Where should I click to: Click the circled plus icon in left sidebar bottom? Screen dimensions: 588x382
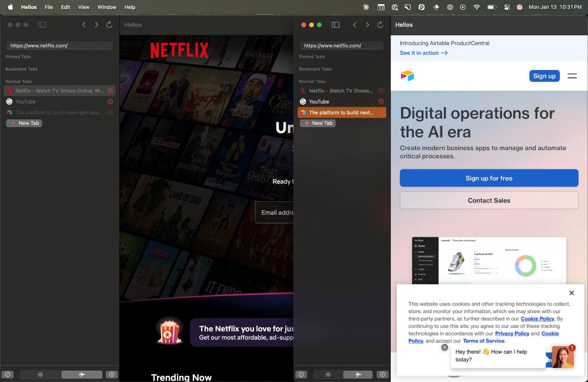tap(112, 374)
